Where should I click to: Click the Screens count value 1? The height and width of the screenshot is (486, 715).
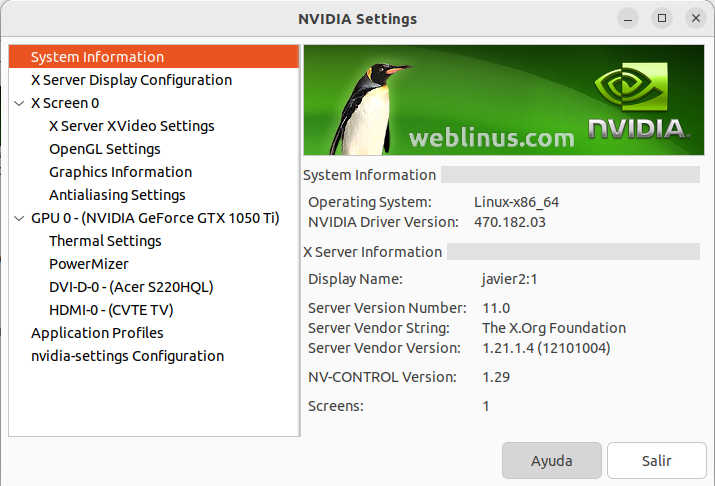pos(486,406)
